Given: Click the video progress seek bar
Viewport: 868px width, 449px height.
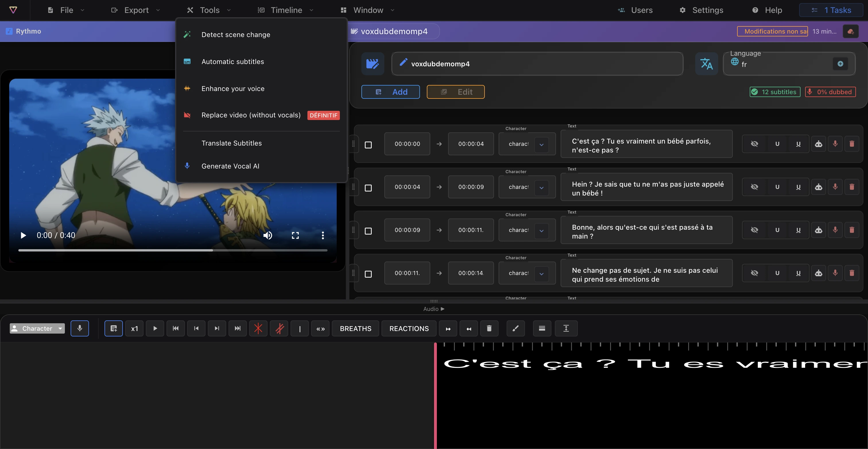Looking at the screenshot, I should pyautogui.click(x=173, y=250).
